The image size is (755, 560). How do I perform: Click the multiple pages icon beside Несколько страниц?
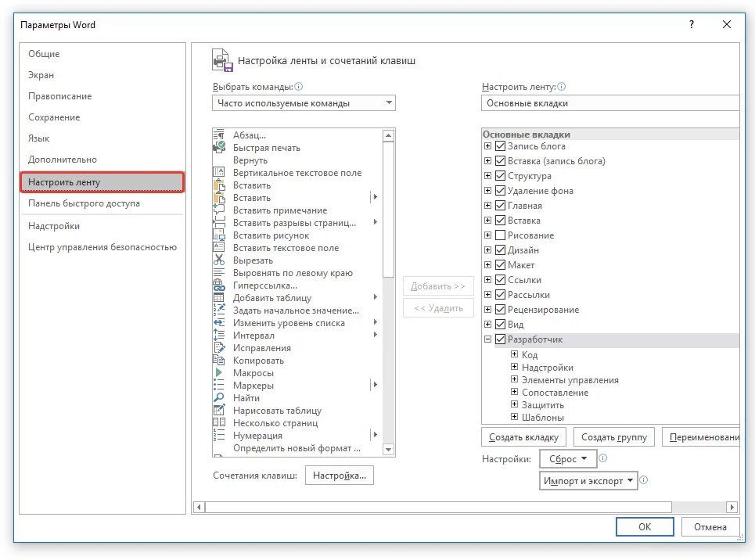coord(218,423)
